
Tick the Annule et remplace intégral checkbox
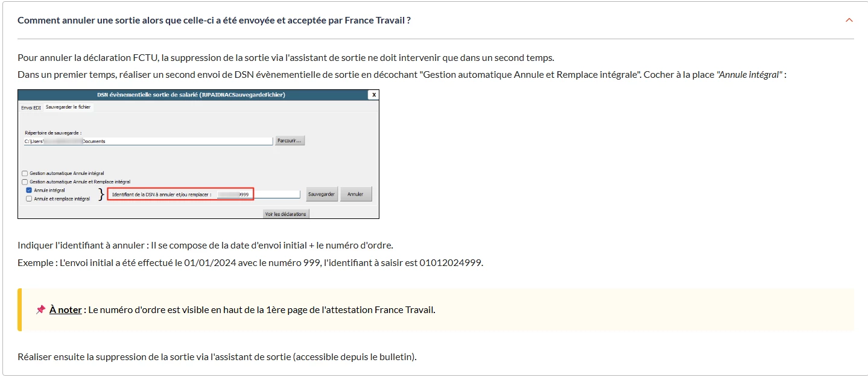point(29,198)
